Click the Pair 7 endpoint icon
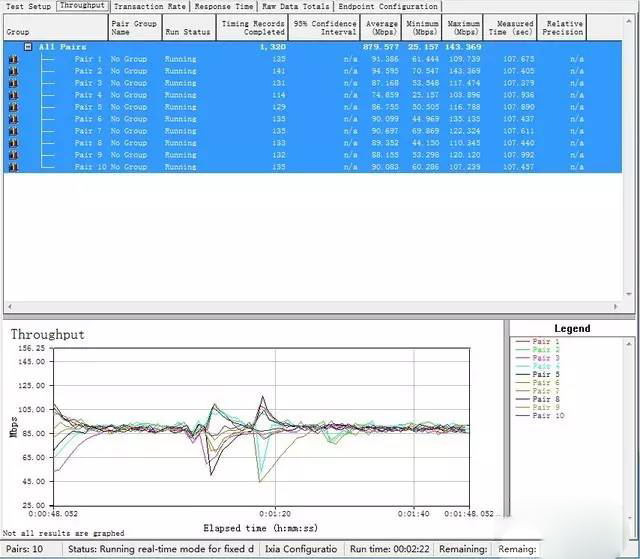The width and height of the screenshot is (640, 559). coord(13,131)
